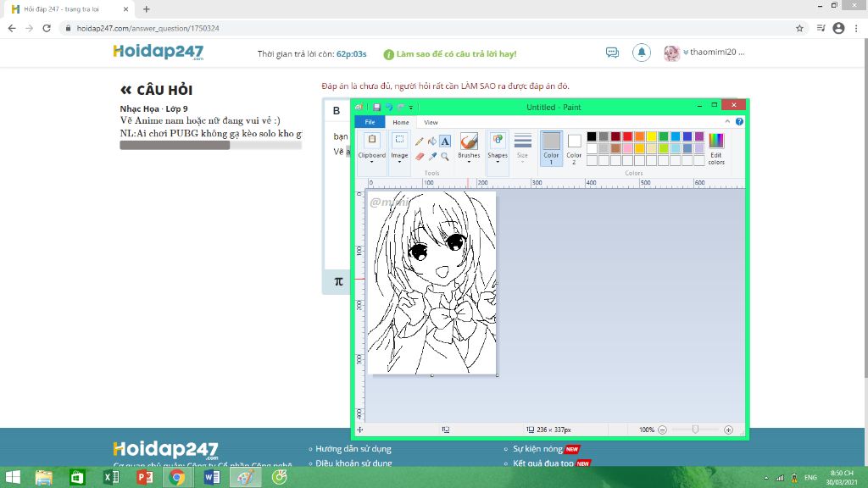This screenshot has width=868, height=488.
Task: Switch to the Home ribbon tab
Action: (401, 122)
